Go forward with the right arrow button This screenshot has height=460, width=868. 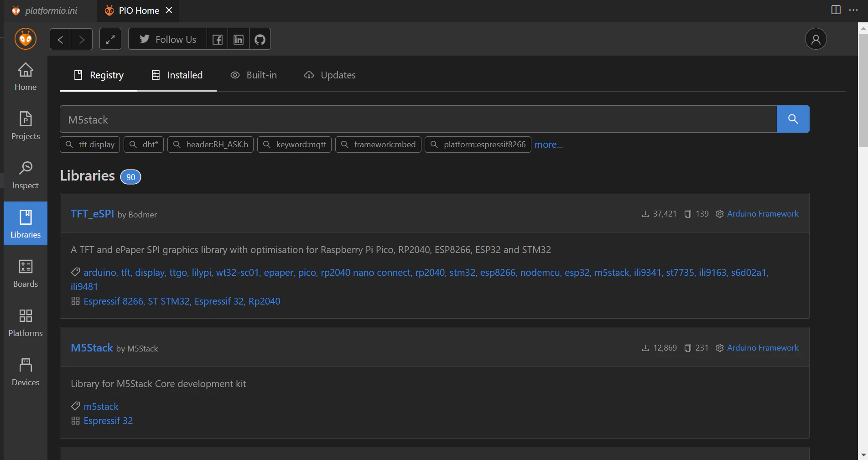coord(82,39)
